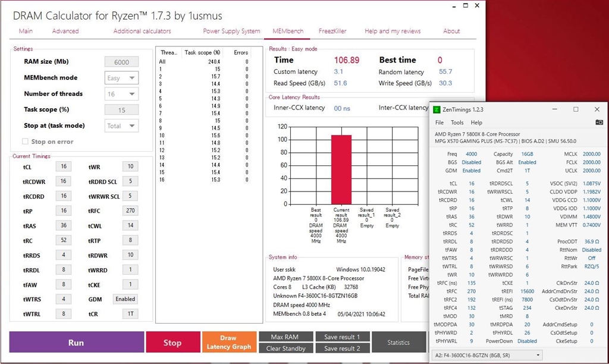Maximize the DRAM Calculator window
This screenshot has width=609, height=364.
(466, 5)
